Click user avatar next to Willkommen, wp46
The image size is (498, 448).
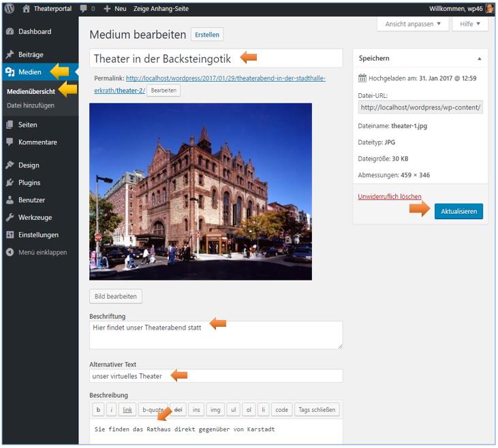coord(489,9)
